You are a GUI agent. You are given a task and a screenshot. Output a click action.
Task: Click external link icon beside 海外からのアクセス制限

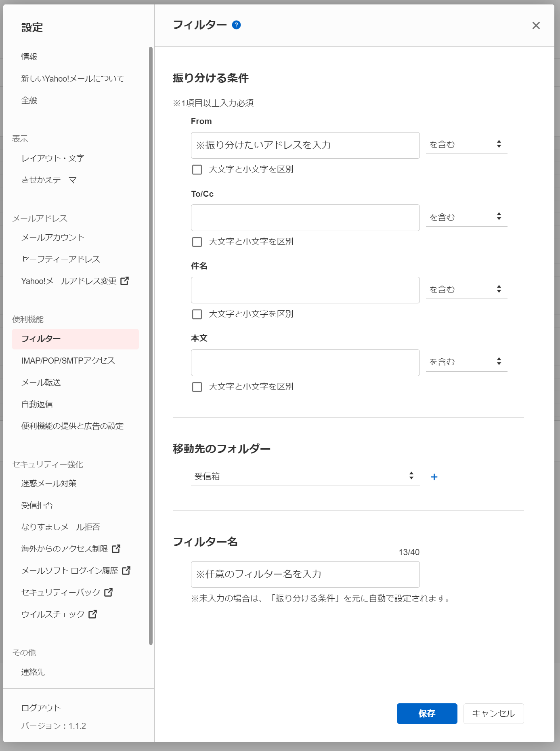coord(116,549)
